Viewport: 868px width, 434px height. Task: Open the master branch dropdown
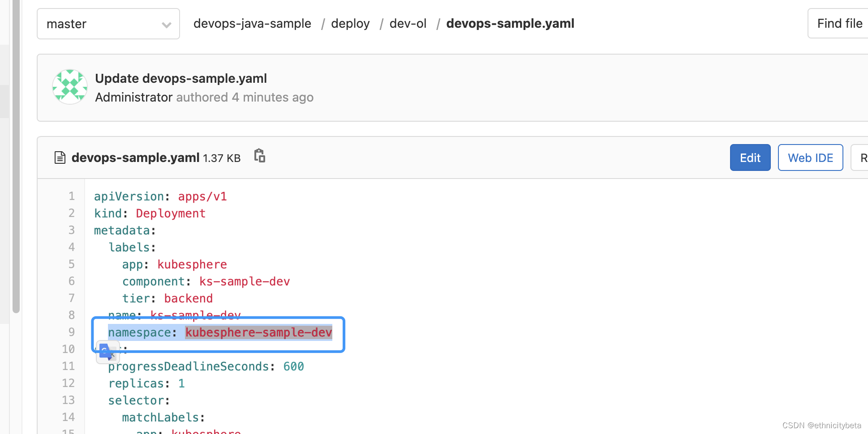[107, 24]
